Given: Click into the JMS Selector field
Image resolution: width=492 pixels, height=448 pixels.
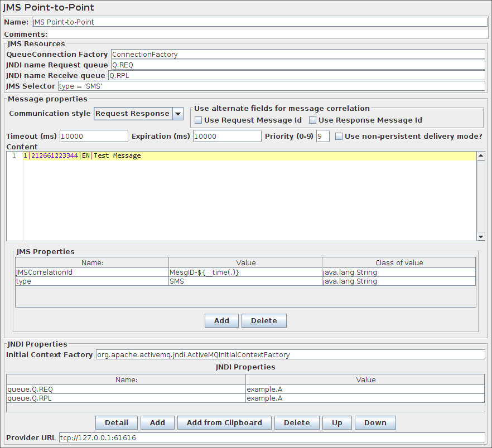Looking at the screenshot, I should pos(271,86).
